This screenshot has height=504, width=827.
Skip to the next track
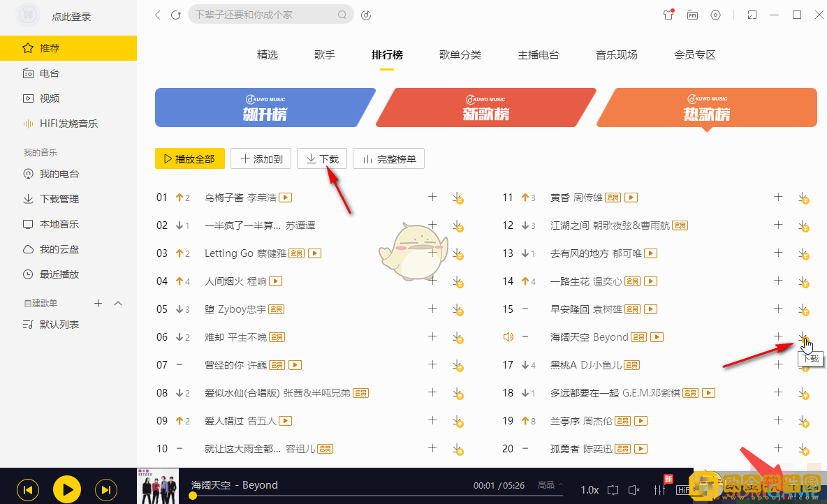pos(105,490)
